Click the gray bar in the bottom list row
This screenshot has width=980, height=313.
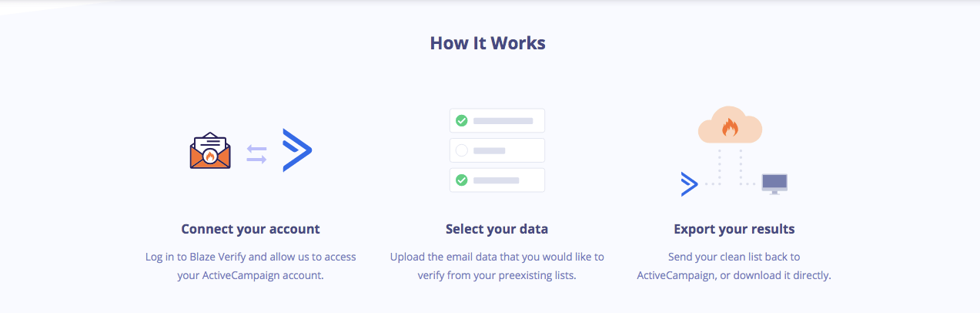pyautogui.click(x=496, y=180)
